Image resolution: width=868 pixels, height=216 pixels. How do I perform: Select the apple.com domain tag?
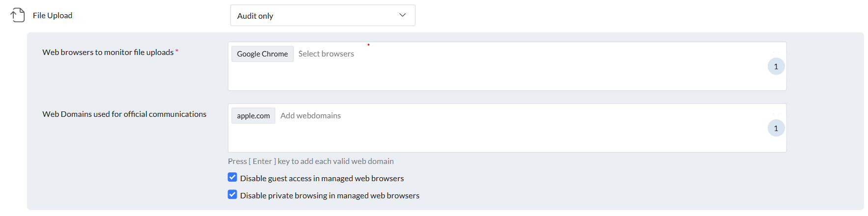(x=253, y=116)
